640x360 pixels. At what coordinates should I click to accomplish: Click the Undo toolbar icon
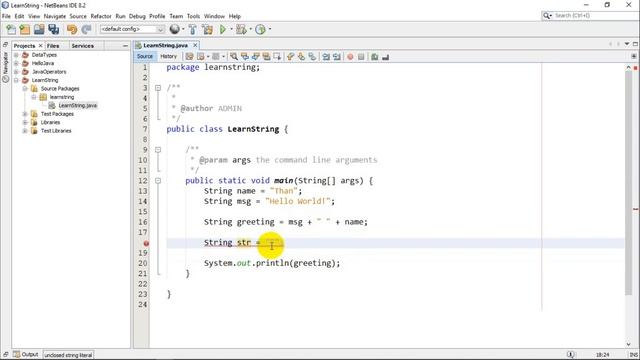pos(72,29)
